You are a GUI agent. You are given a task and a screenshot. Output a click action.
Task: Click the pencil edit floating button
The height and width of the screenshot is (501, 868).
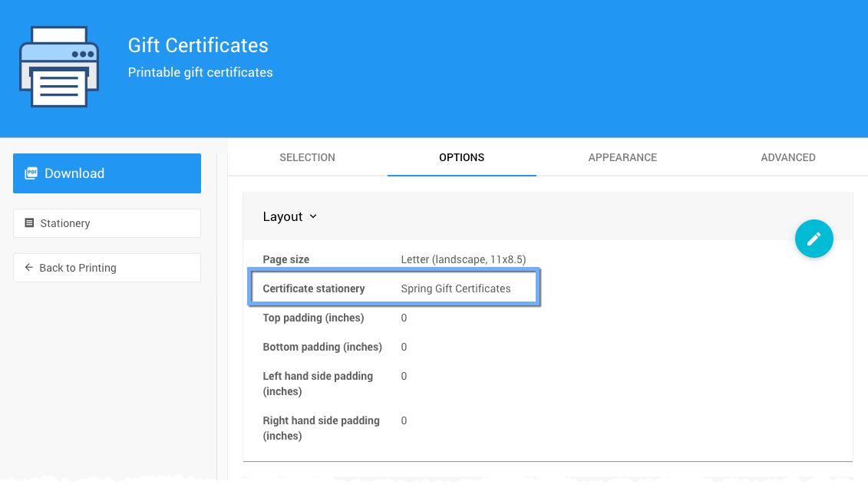click(x=814, y=239)
